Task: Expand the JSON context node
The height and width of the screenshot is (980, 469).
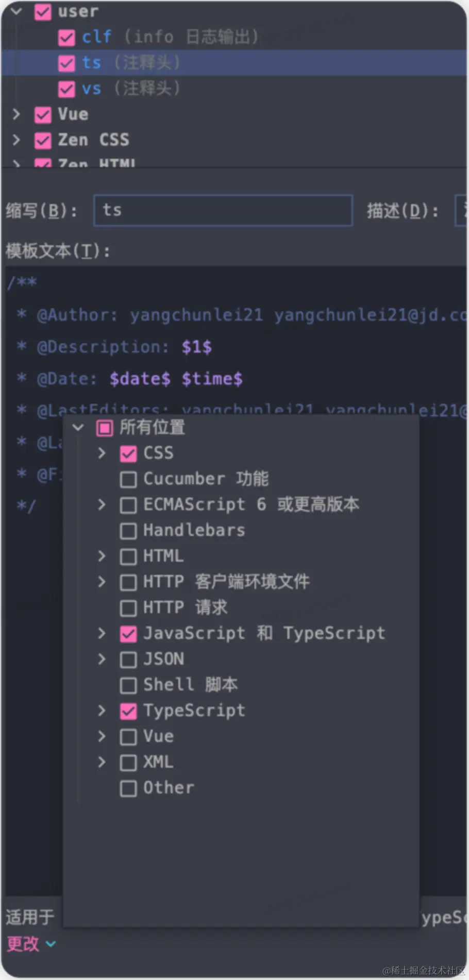Action: coord(102,659)
